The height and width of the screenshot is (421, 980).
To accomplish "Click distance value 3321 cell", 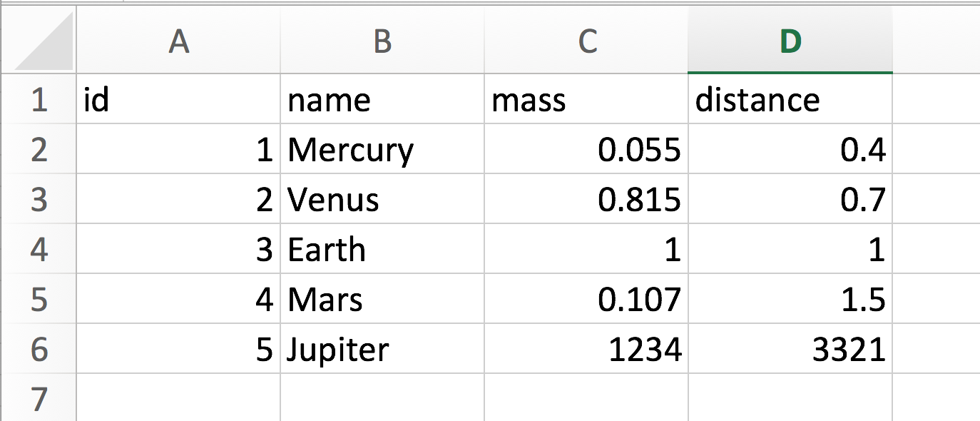I will coord(790,349).
